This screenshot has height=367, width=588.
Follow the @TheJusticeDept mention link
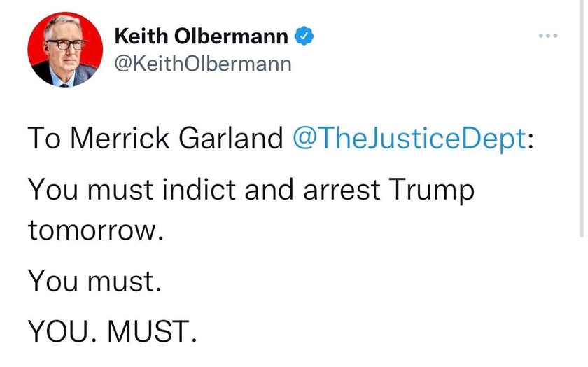click(x=409, y=139)
